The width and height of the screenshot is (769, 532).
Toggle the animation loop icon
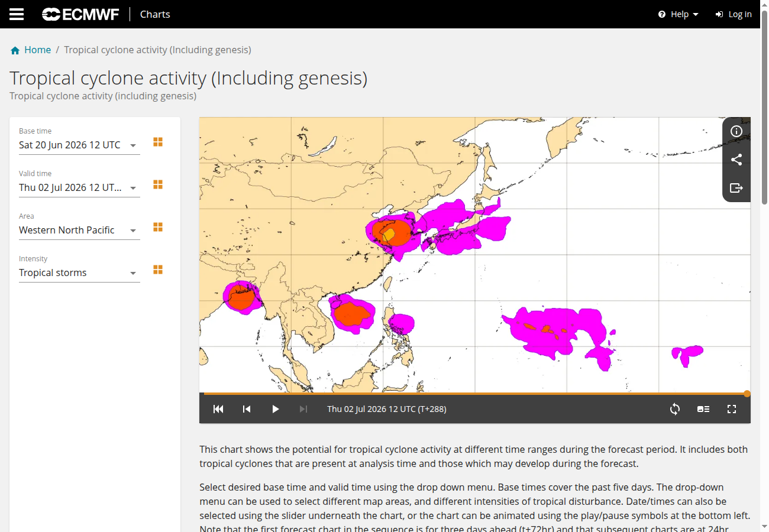point(675,409)
